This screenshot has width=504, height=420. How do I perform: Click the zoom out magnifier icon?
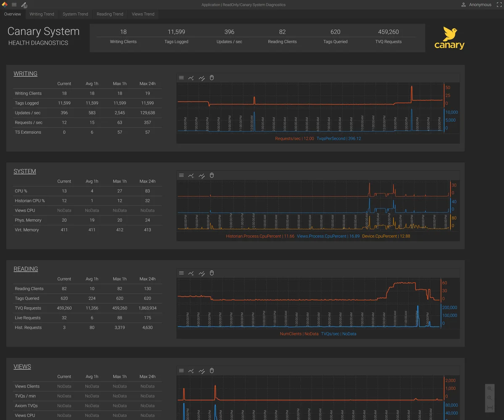[x=490, y=398]
